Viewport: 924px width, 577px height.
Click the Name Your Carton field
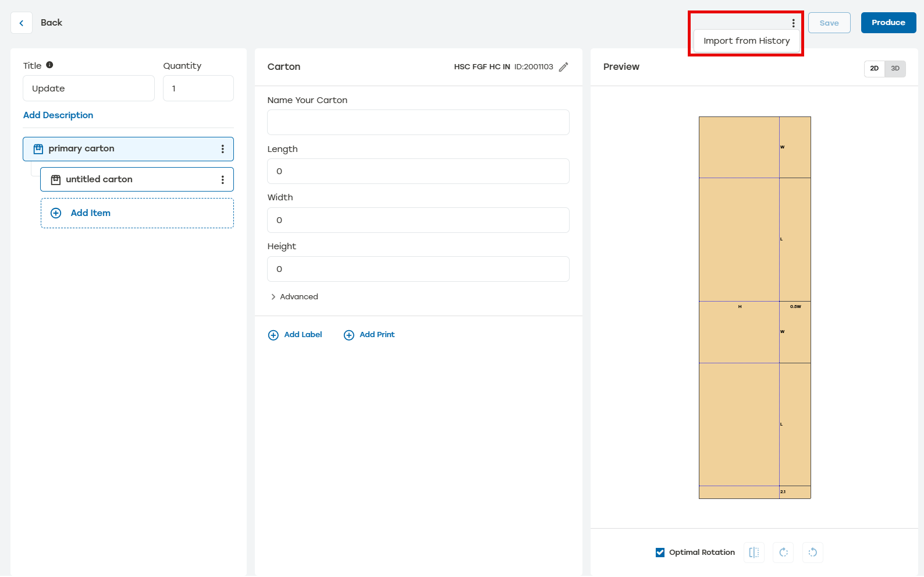[418, 122]
